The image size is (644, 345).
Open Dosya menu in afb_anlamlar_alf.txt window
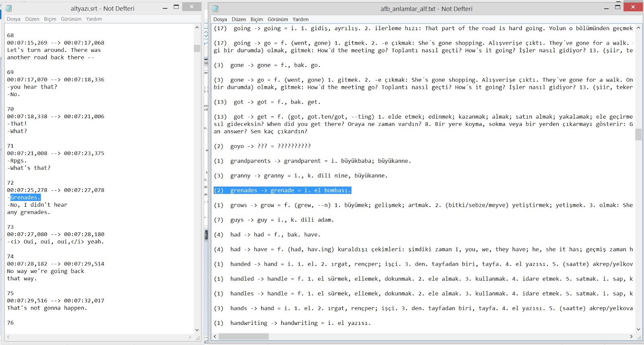220,19
